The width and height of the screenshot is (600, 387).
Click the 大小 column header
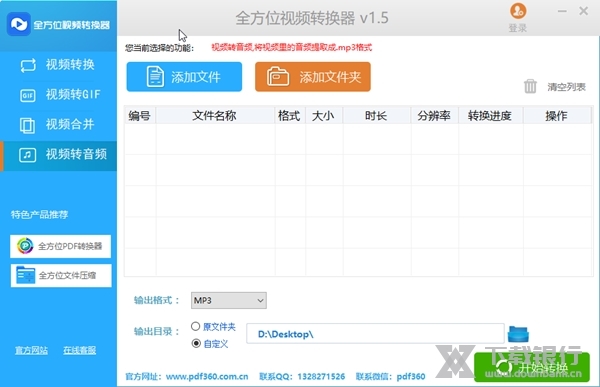[323, 116]
